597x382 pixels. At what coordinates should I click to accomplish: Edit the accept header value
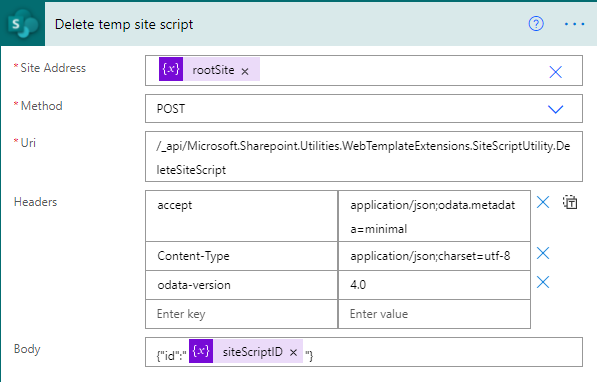tap(434, 216)
